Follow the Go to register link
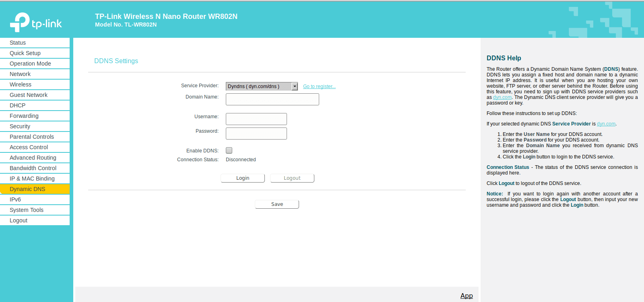This screenshot has width=644, height=302. pyautogui.click(x=319, y=86)
